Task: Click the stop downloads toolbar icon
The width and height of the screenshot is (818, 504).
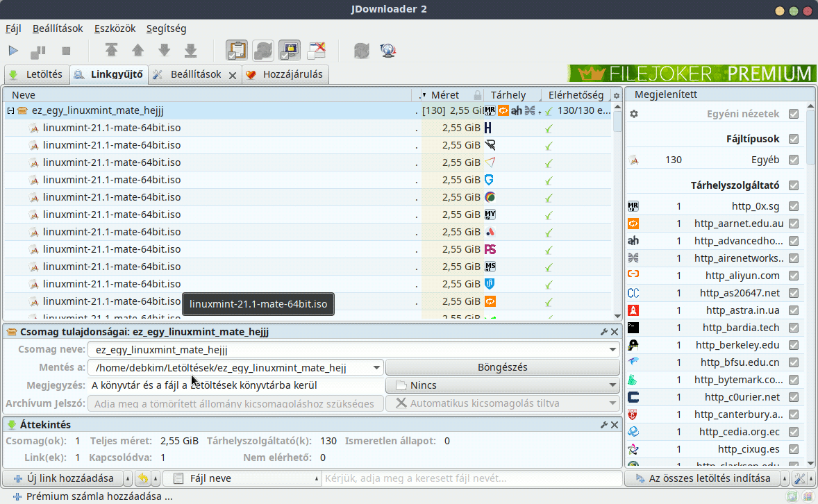Action: click(x=66, y=51)
